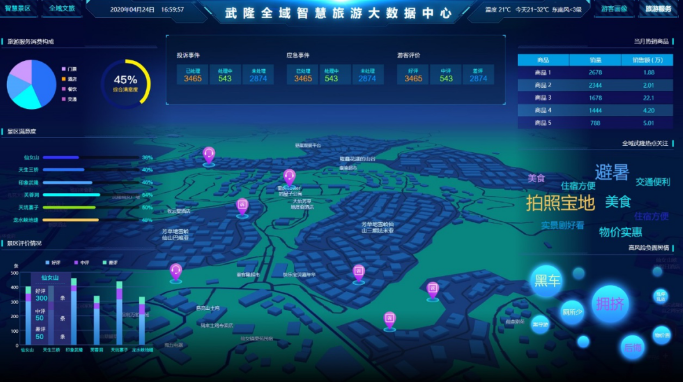This screenshot has width=683, height=382.
Task: Select the 商品 2 table row
Action: tap(595, 85)
